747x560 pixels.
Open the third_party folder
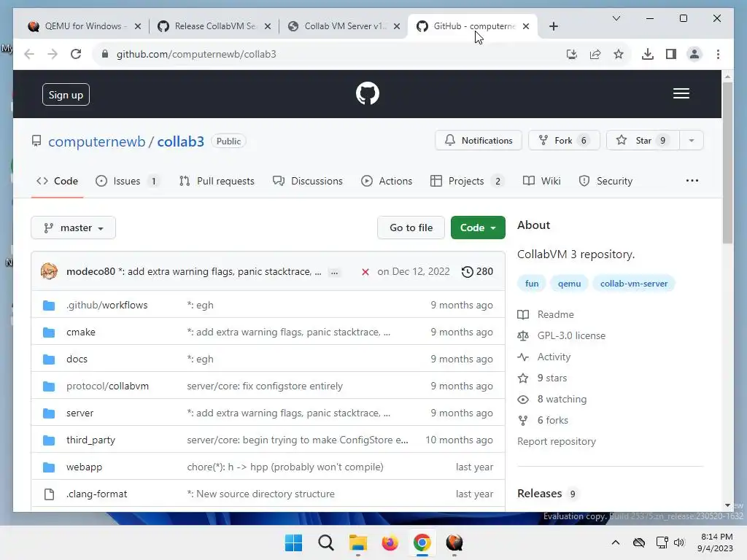click(x=90, y=440)
